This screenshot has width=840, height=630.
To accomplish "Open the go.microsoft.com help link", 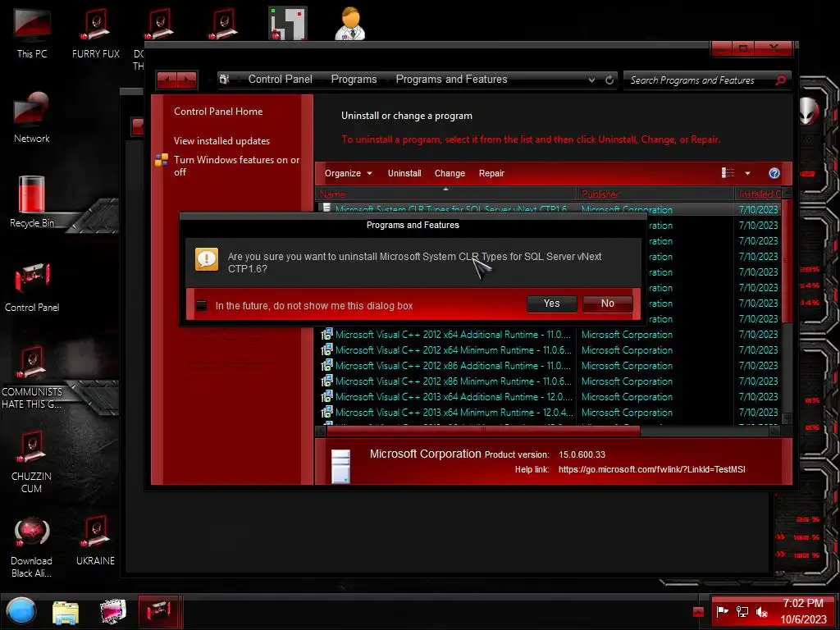I will tap(651, 469).
